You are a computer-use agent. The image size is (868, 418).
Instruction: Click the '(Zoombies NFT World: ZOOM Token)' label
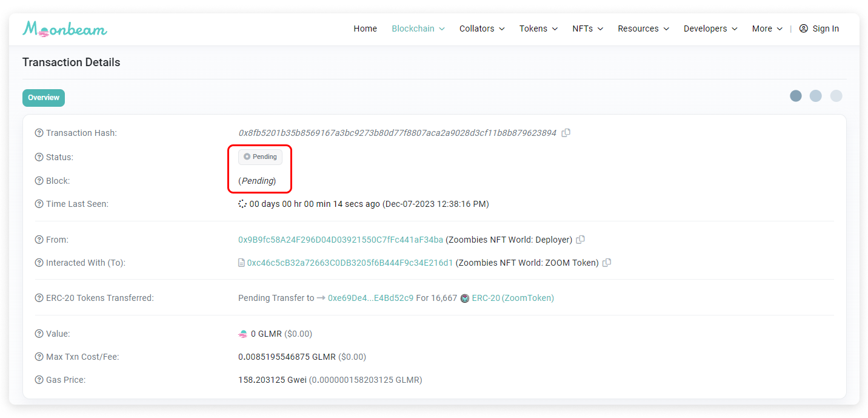(527, 263)
